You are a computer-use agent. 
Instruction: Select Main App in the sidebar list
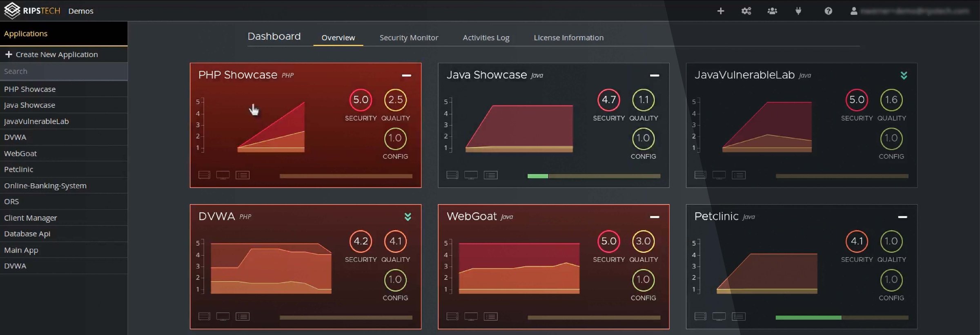[x=64, y=250]
